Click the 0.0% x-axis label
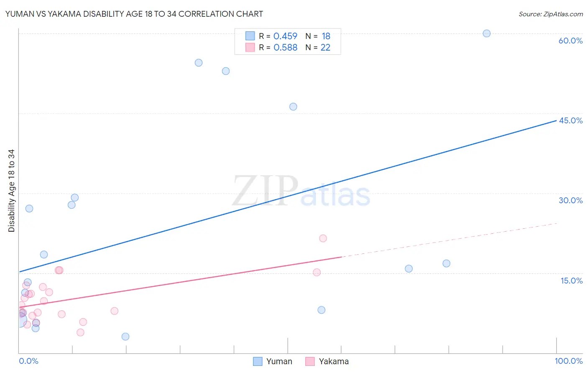This screenshot has height=373, width=588. tap(28, 361)
